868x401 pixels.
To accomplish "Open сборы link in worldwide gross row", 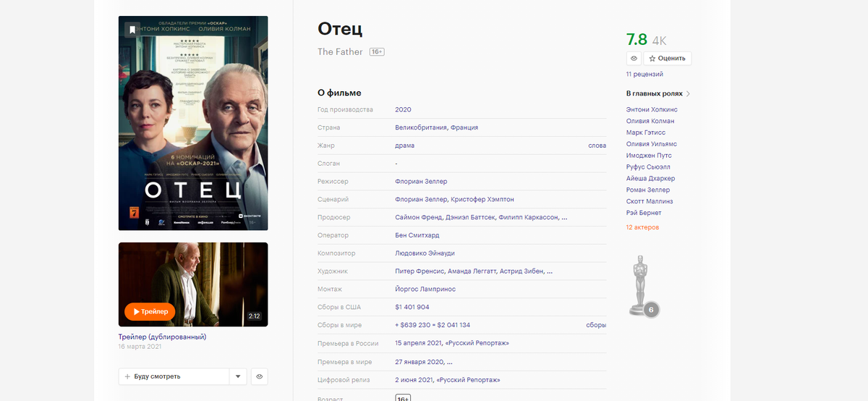I will pyautogui.click(x=596, y=325).
